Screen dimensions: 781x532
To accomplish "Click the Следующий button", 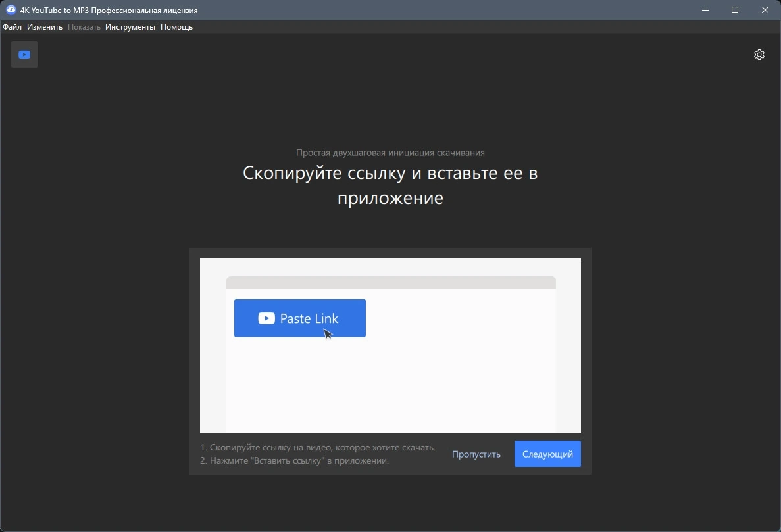I will click(x=547, y=454).
